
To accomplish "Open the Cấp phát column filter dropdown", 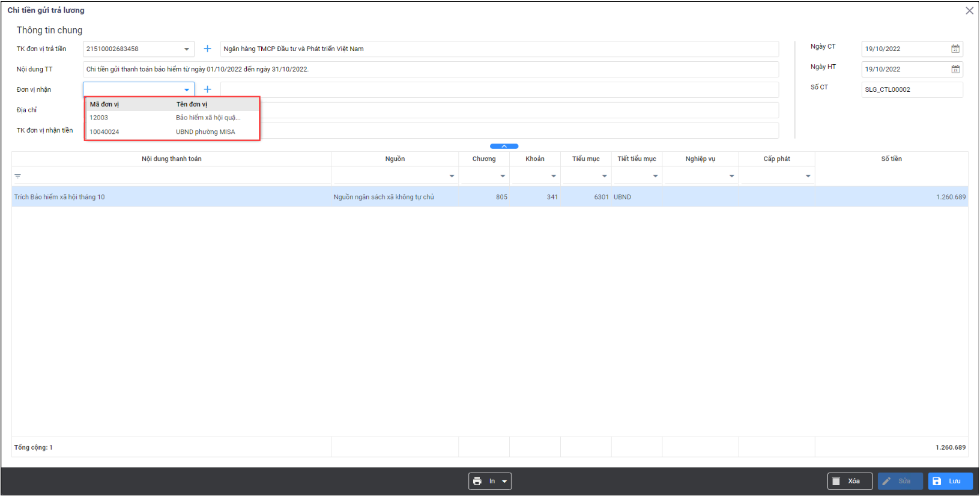I will (808, 176).
